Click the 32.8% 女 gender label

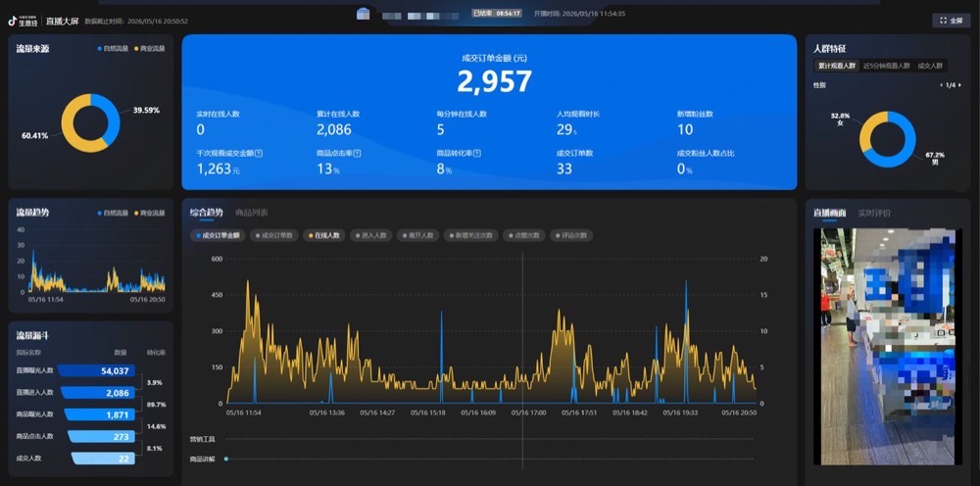[841, 120]
